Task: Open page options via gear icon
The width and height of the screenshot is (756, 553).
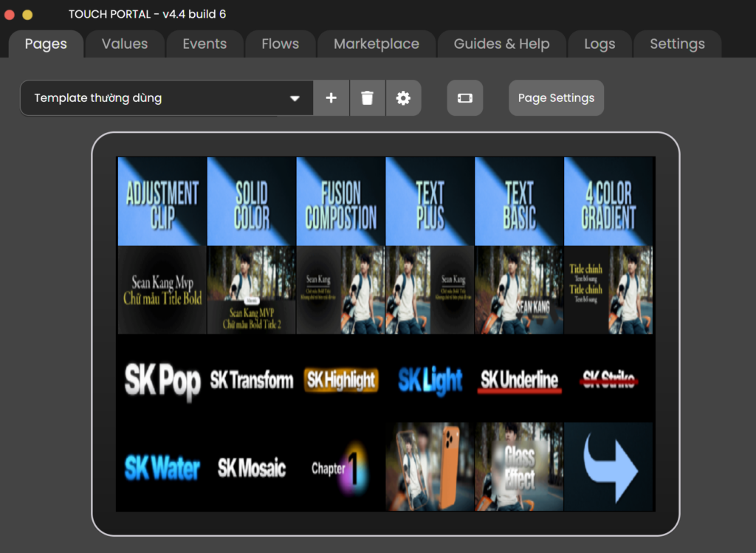Action: click(x=403, y=98)
